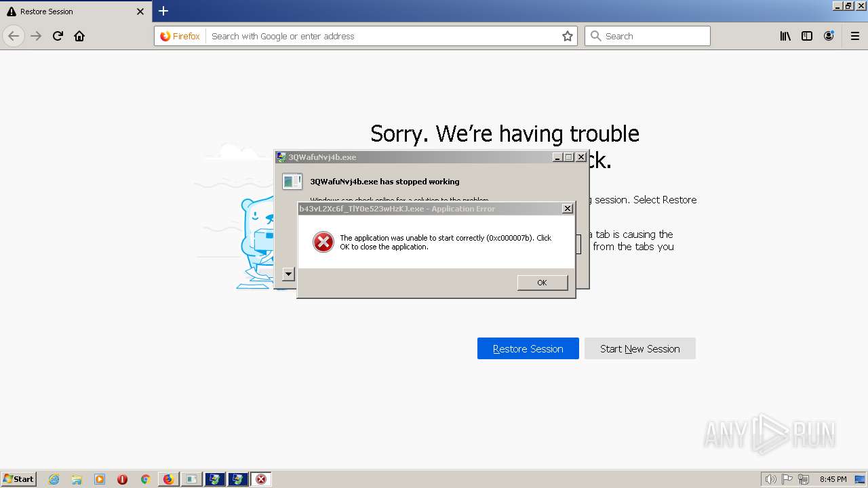Open the Firefox home page

tap(79, 36)
